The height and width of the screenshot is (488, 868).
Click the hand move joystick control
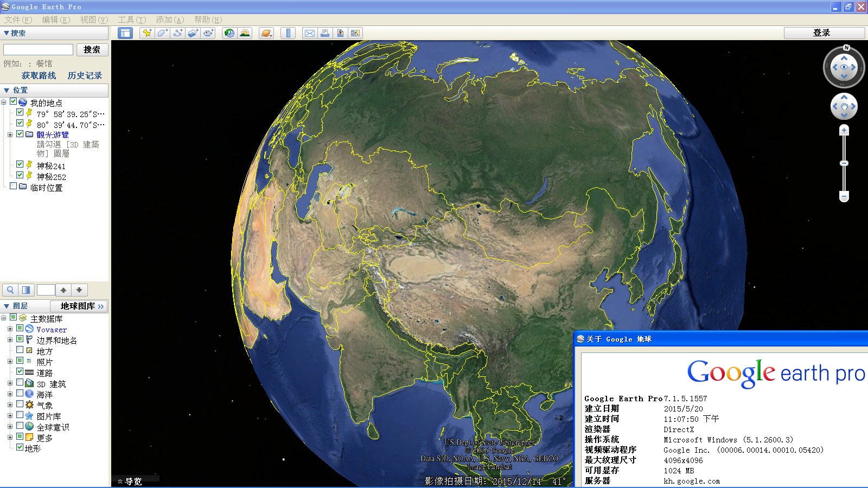point(844,106)
